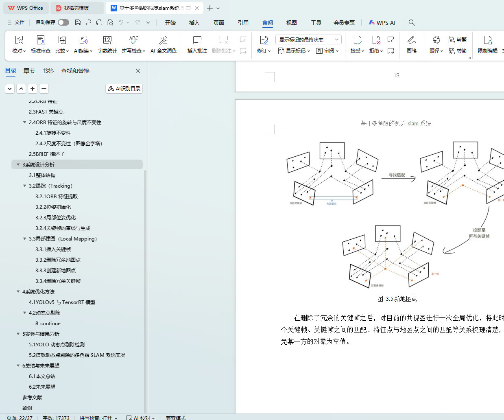Click the 修订 track changes icon
504x420 pixels.
click(x=264, y=40)
